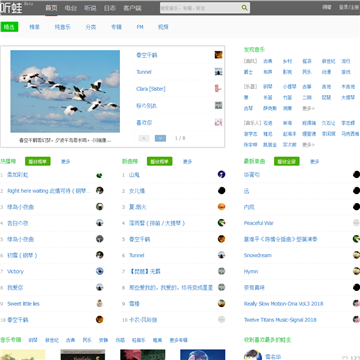Open 更多 link beside 新曲榜 chart
This screenshot has width=360, height=360.
(x=188, y=162)
